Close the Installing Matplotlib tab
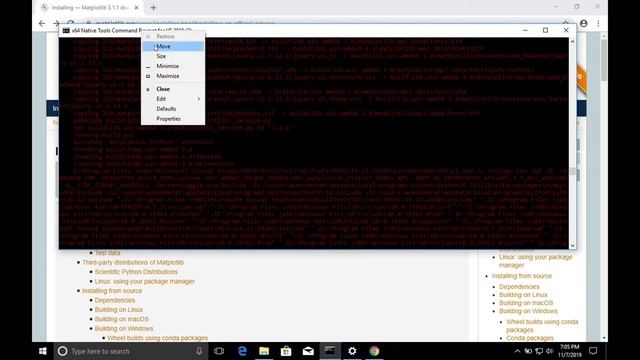 [136, 7]
